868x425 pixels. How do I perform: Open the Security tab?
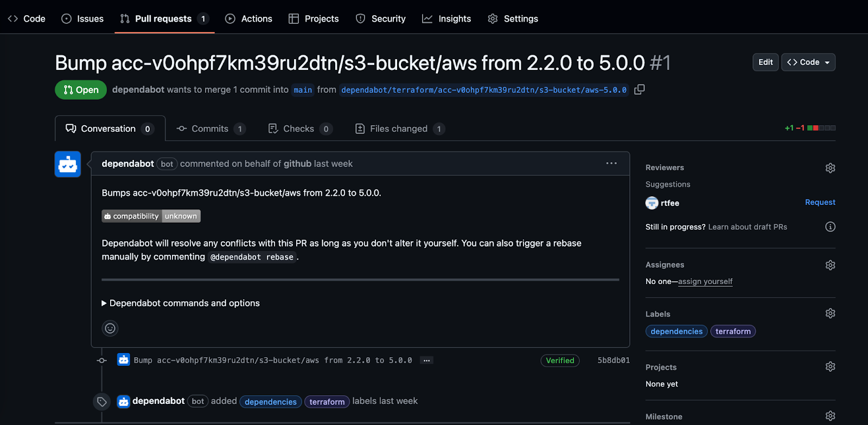coord(380,18)
